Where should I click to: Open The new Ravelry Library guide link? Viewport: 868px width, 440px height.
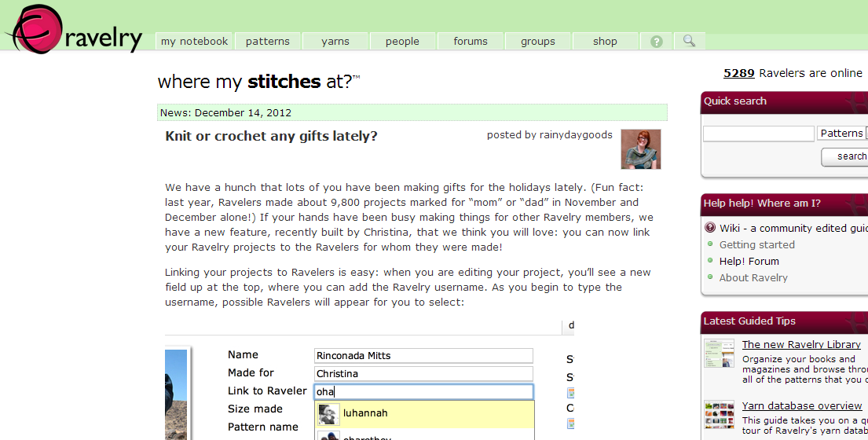(801, 344)
